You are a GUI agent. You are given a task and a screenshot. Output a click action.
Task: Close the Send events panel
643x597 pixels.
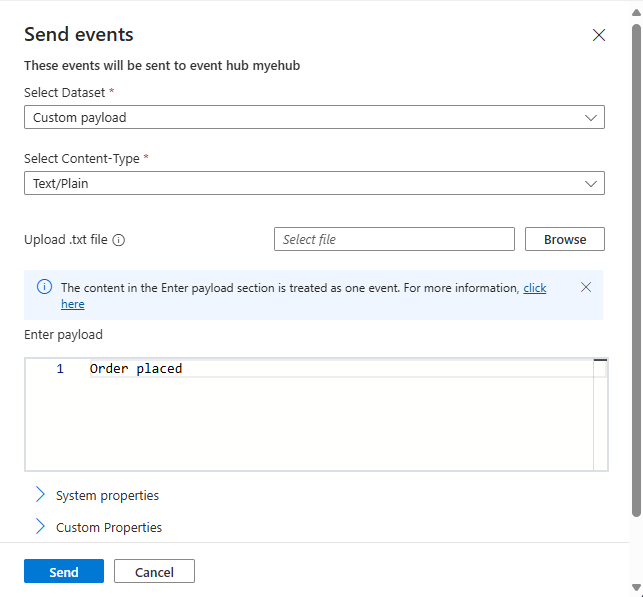[x=599, y=35]
